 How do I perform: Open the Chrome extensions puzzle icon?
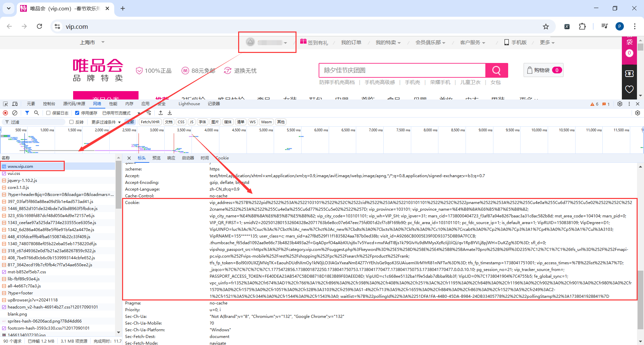click(x=583, y=26)
